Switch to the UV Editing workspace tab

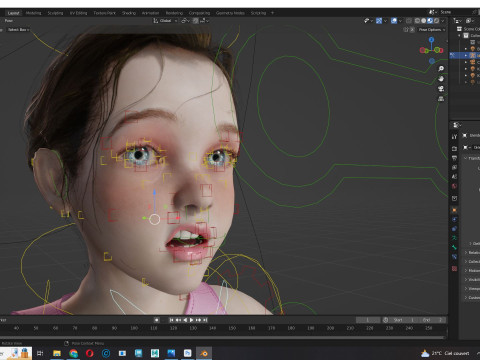click(x=78, y=13)
